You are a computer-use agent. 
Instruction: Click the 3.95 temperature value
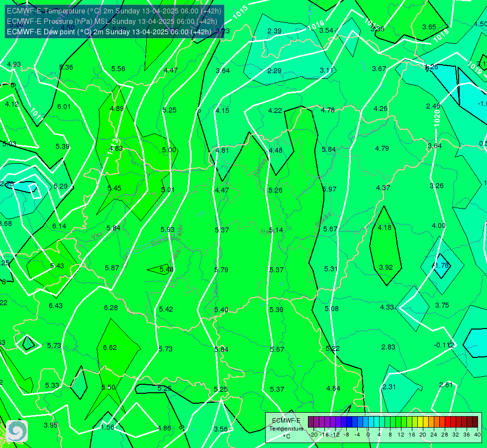click(x=51, y=425)
